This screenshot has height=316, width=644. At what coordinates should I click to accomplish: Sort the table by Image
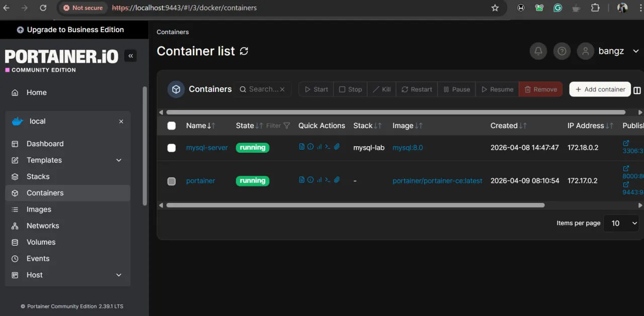coord(408,126)
